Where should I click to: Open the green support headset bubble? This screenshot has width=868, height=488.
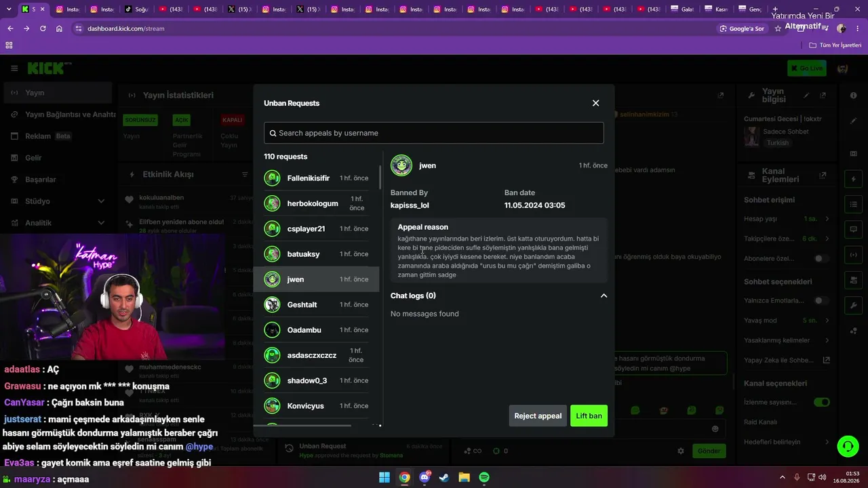(x=848, y=446)
